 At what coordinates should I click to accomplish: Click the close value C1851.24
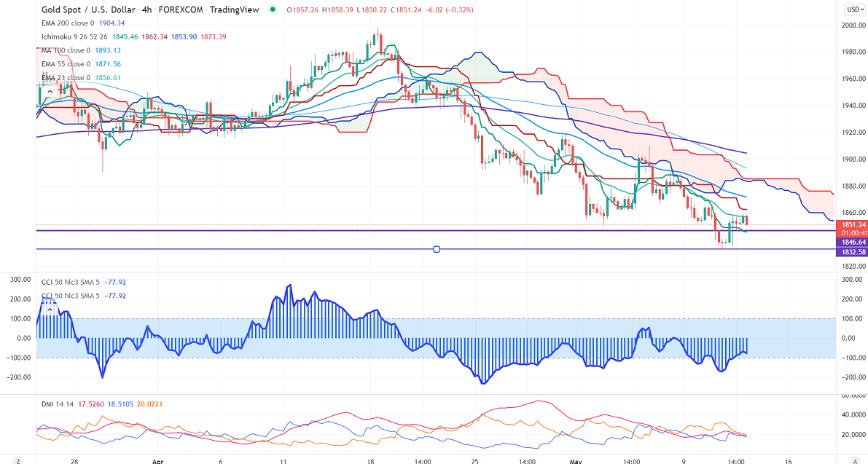point(407,10)
